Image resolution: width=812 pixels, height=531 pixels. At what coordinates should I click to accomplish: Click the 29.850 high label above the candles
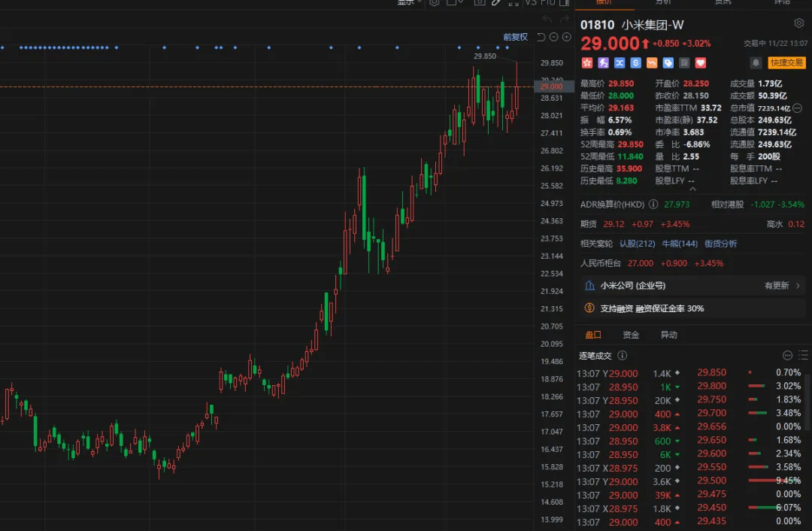(485, 56)
